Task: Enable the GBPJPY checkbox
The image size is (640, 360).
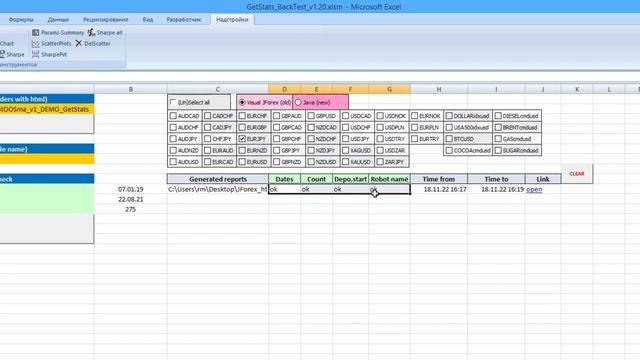Action: pyautogui.click(x=276, y=151)
